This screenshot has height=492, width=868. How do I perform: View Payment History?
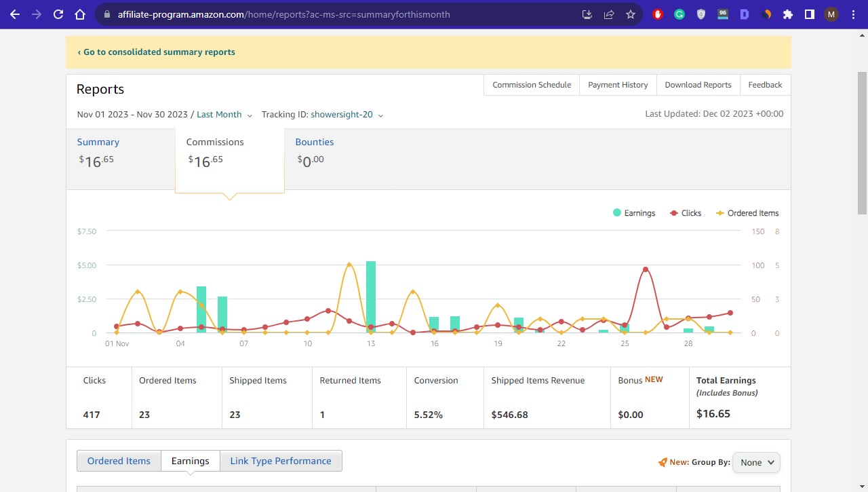click(x=618, y=85)
